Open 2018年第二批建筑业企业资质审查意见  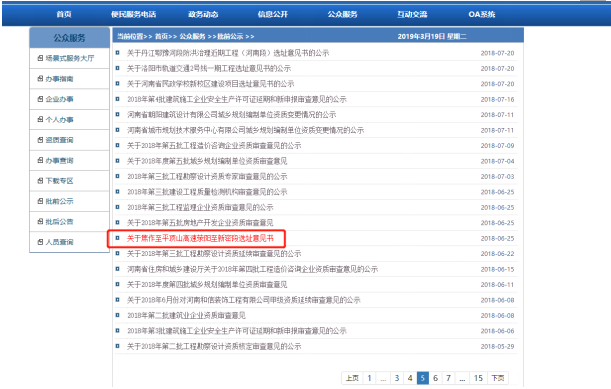[186, 315]
